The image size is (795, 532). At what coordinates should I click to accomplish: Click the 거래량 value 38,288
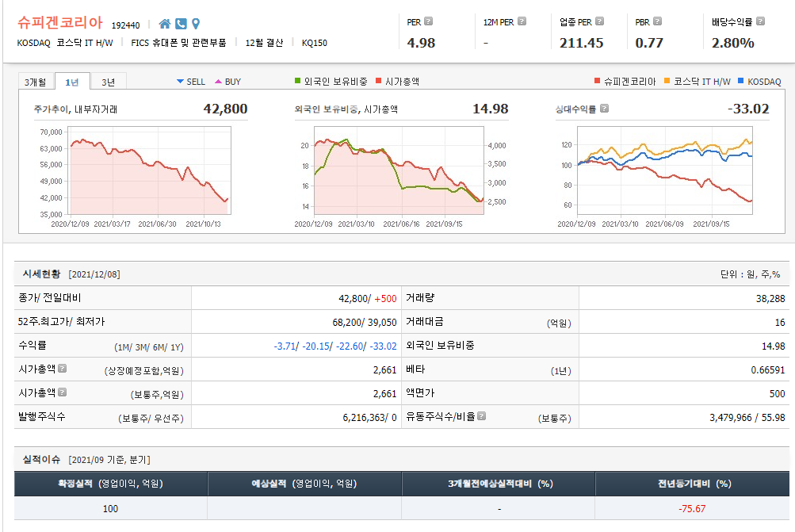click(x=770, y=299)
